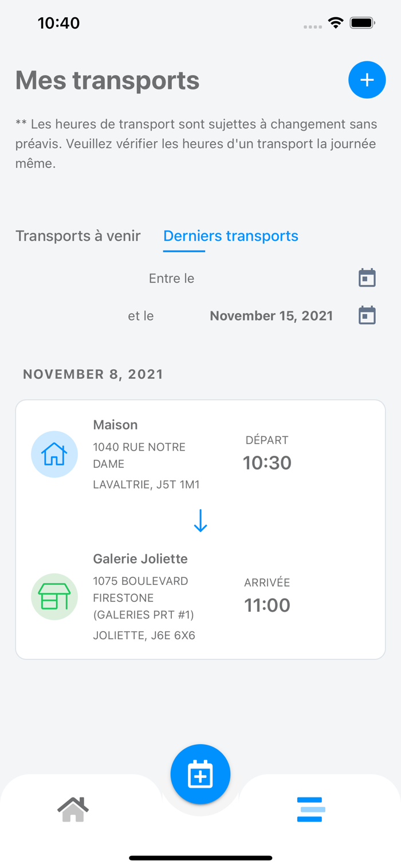Tap the DÉPART 10:30 time
The width and height of the screenshot is (401, 868).
(x=267, y=455)
